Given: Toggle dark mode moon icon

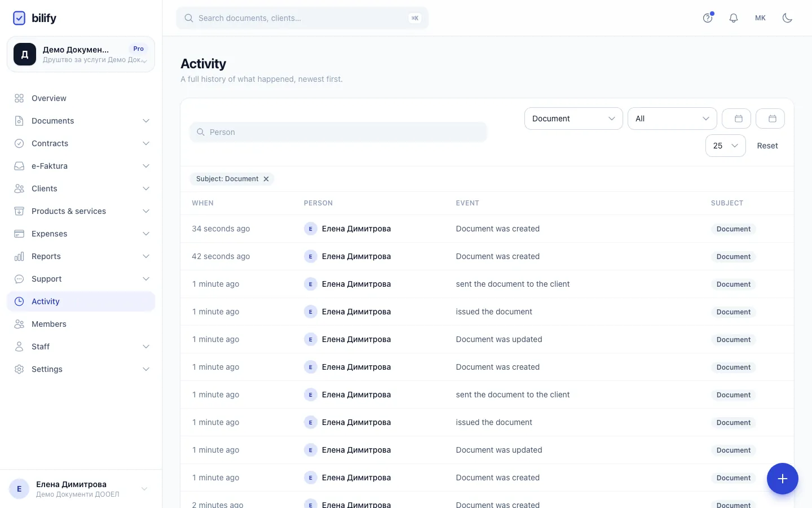Looking at the screenshot, I should (x=787, y=18).
